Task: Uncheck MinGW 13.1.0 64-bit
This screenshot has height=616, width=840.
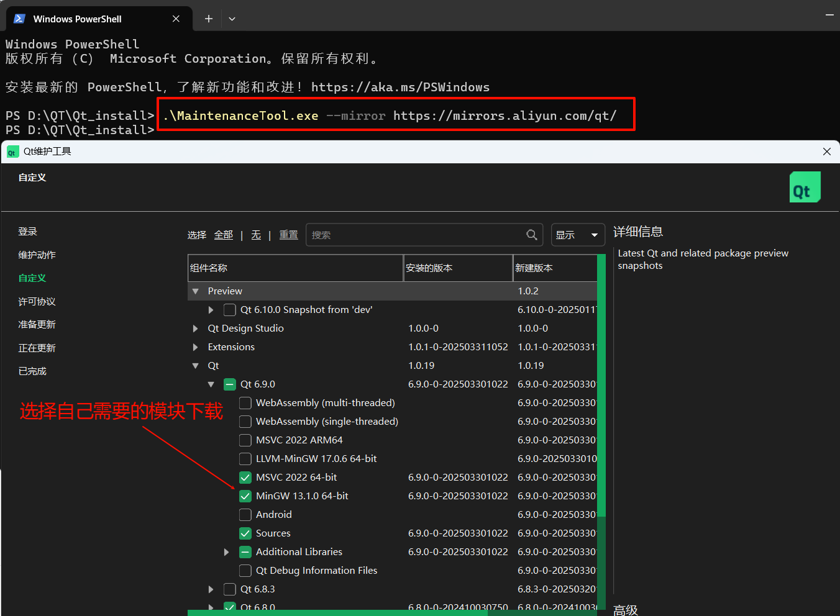Action: click(x=245, y=496)
